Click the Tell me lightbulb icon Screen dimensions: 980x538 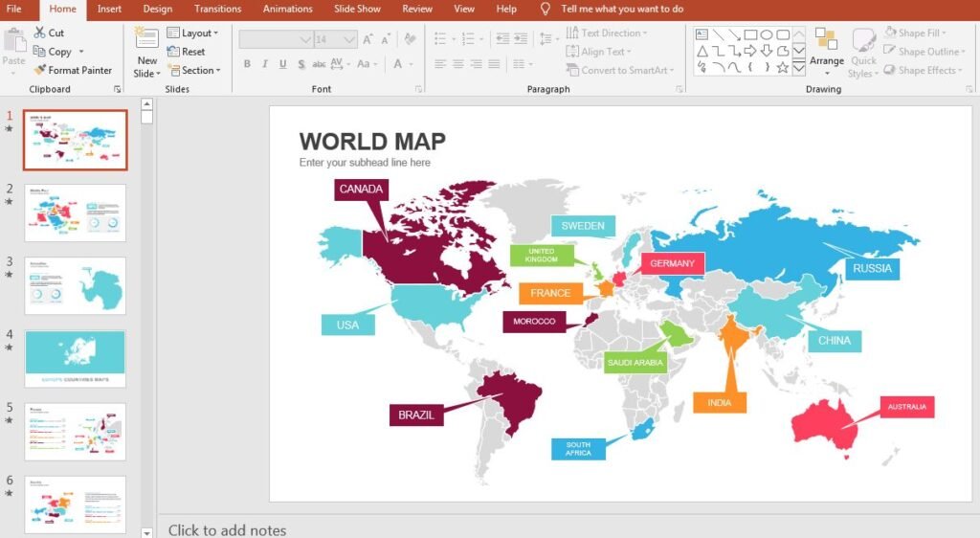545,9
